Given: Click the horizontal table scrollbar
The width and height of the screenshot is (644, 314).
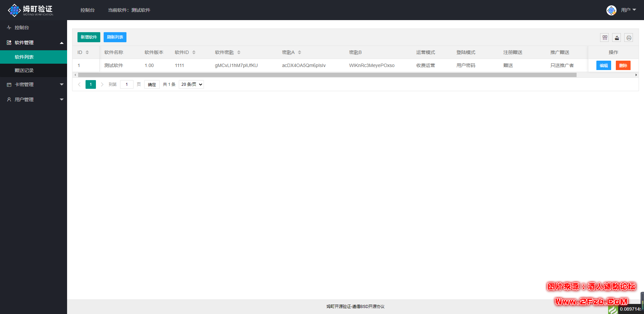Looking at the screenshot, I should click(x=327, y=75).
